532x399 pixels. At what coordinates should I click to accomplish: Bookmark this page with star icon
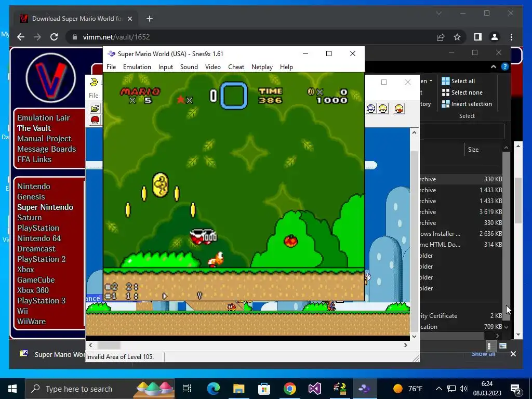point(457,37)
